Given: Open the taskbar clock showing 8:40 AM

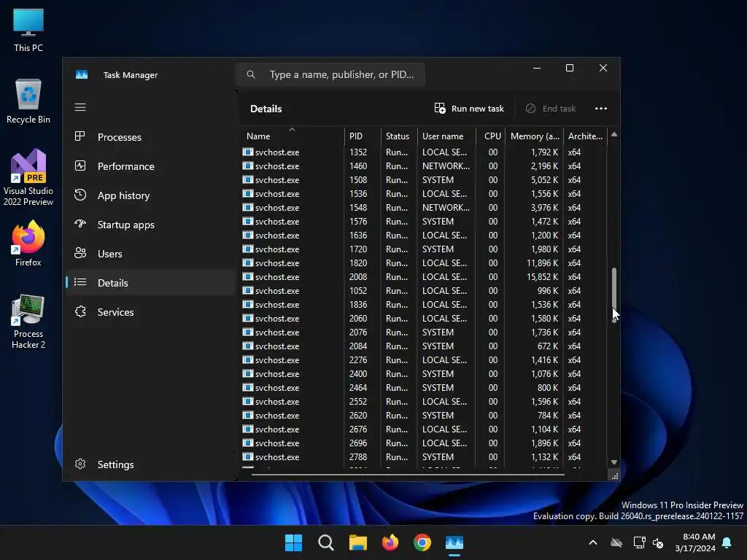Looking at the screenshot, I should pyautogui.click(x=695, y=542).
